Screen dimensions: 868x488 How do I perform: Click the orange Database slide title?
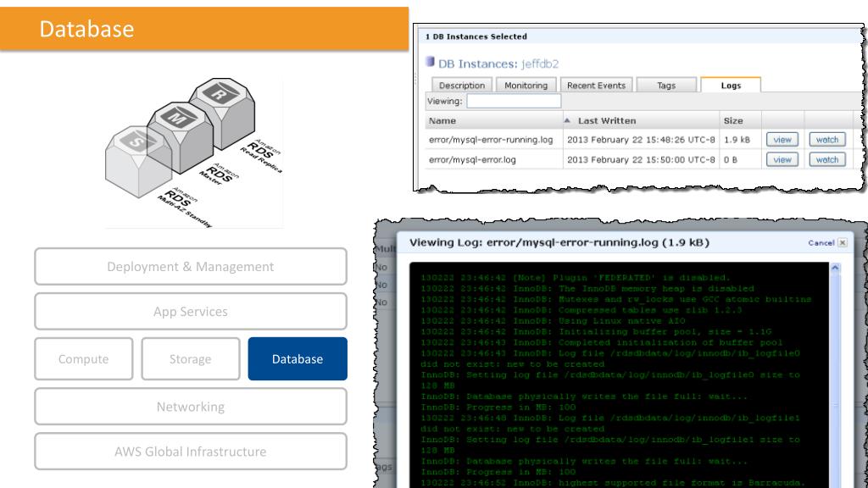86,29
